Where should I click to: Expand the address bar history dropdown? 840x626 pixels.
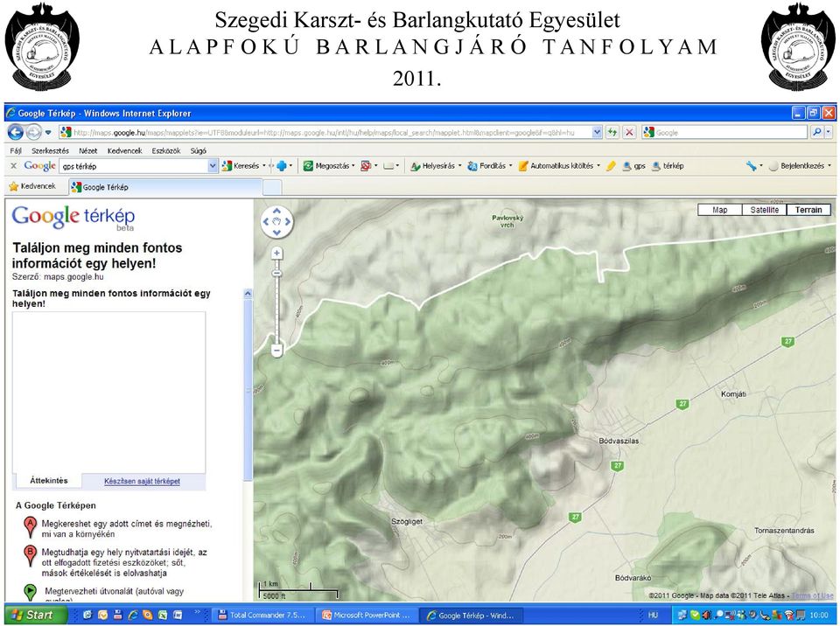pyautogui.click(x=597, y=132)
